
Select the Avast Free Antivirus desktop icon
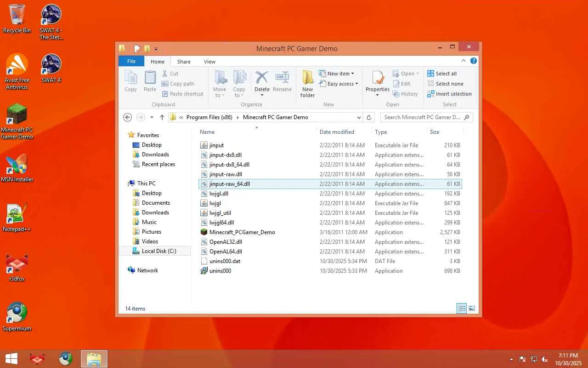coord(17,71)
